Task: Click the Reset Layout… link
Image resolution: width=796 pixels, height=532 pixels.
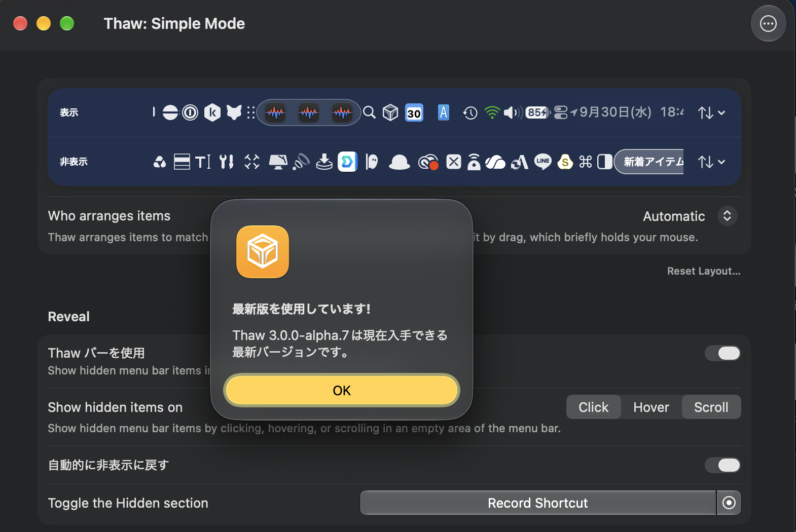Action: click(704, 271)
